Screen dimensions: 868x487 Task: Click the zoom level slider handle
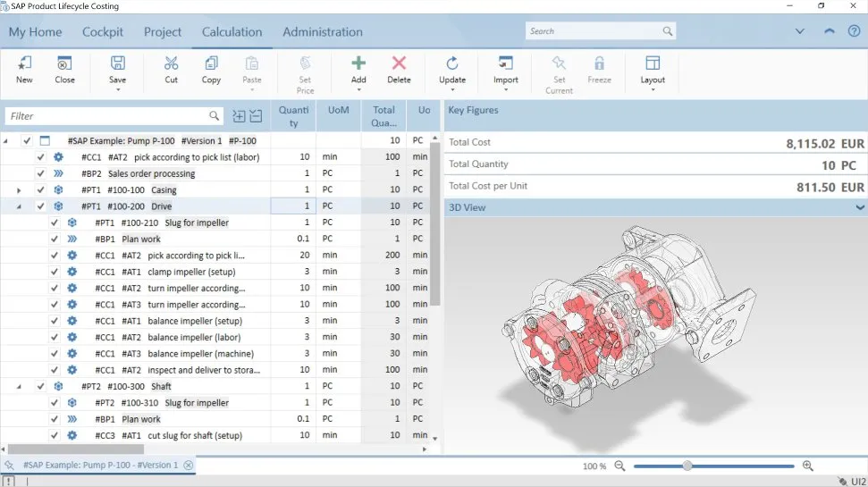coord(687,466)
